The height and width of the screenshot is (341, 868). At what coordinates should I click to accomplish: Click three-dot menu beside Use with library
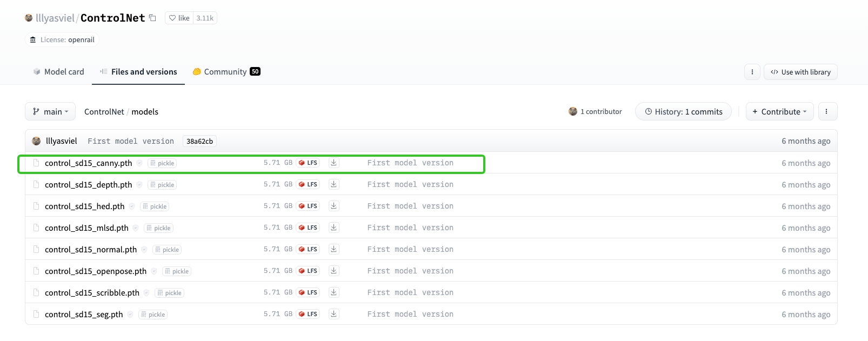pos(752,72)
